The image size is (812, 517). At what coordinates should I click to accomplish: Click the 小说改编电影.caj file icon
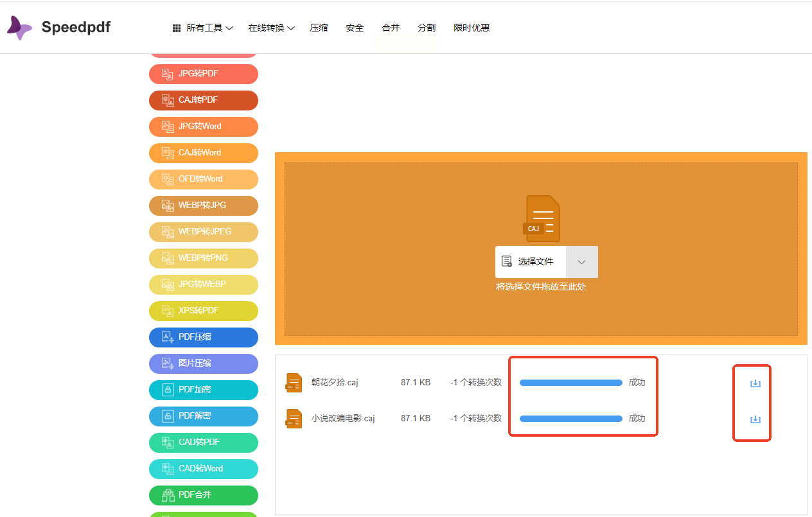[x=294, y=419]
